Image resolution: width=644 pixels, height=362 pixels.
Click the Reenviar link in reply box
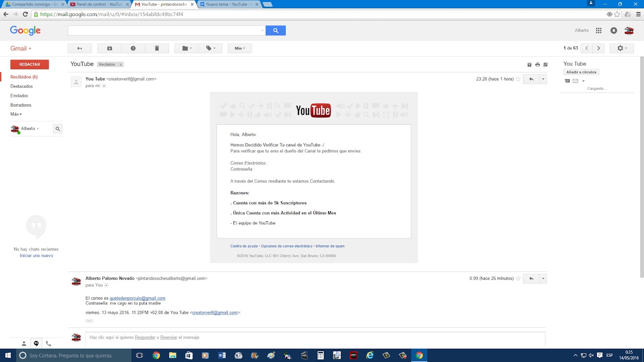(169, 337)
